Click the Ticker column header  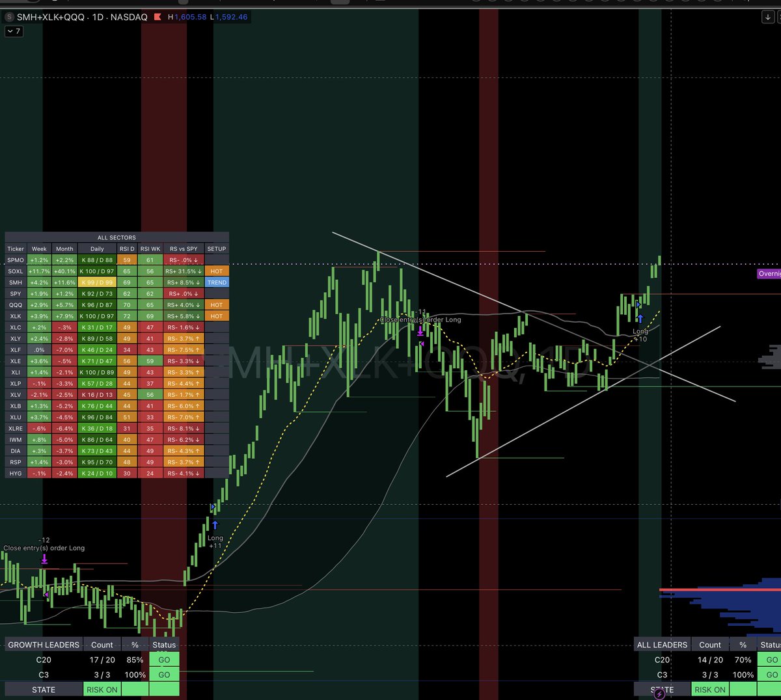(x=16, y=249)
